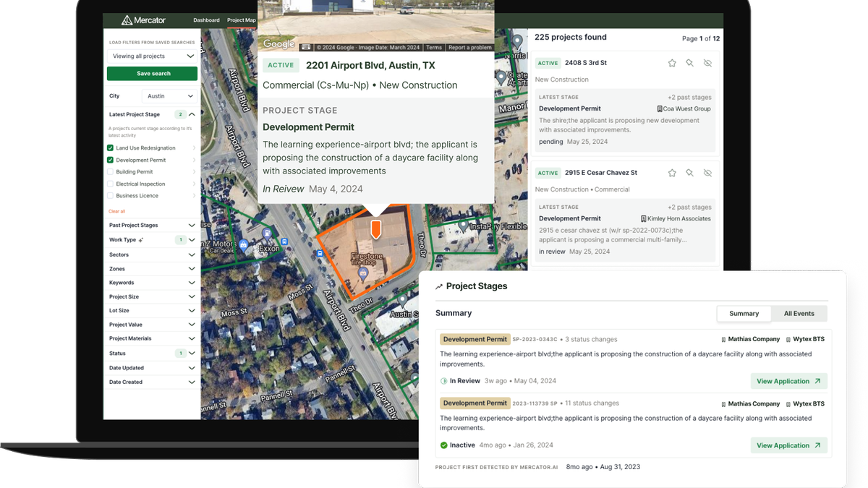
Task: Switch to the All Events tab
Action: (x=799, y=313)
